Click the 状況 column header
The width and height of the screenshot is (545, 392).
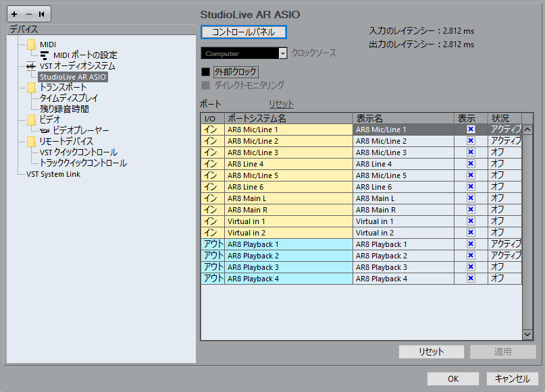504,118
